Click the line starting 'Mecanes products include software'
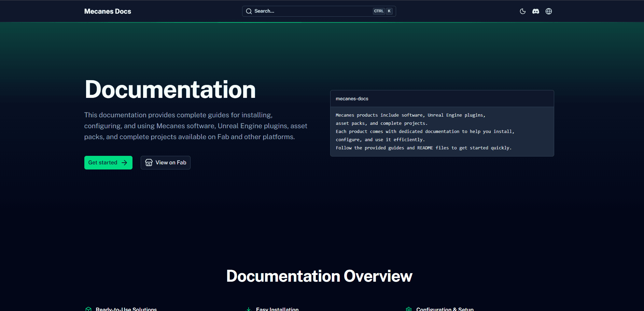 [410, 115]
